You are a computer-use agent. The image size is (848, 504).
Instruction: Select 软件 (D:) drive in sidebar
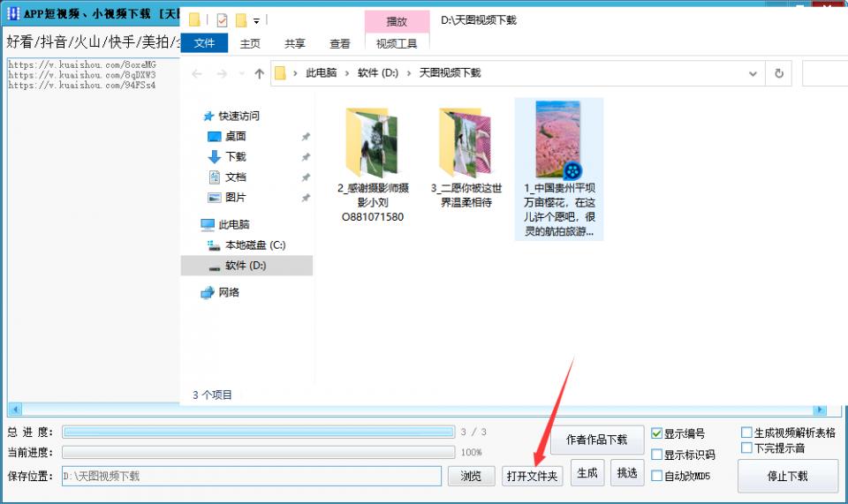pyautogui.click(x=246, y=266)
